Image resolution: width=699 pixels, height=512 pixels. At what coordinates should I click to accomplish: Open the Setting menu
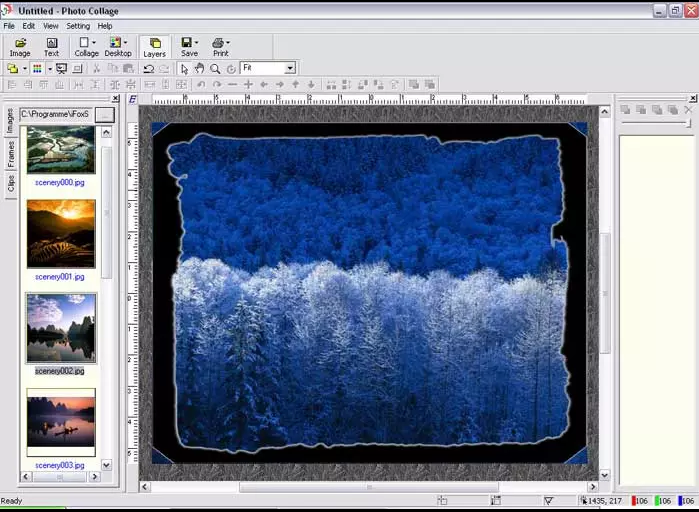click(x=78, y=26)
